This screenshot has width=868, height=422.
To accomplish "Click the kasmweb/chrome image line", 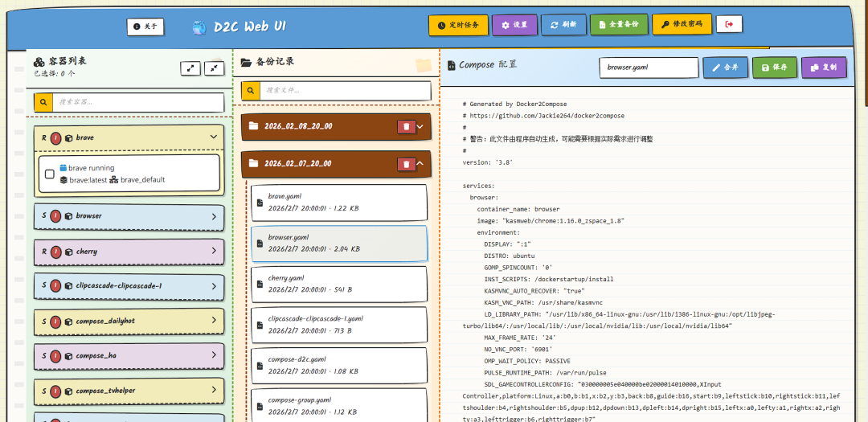I will [551, 221].
